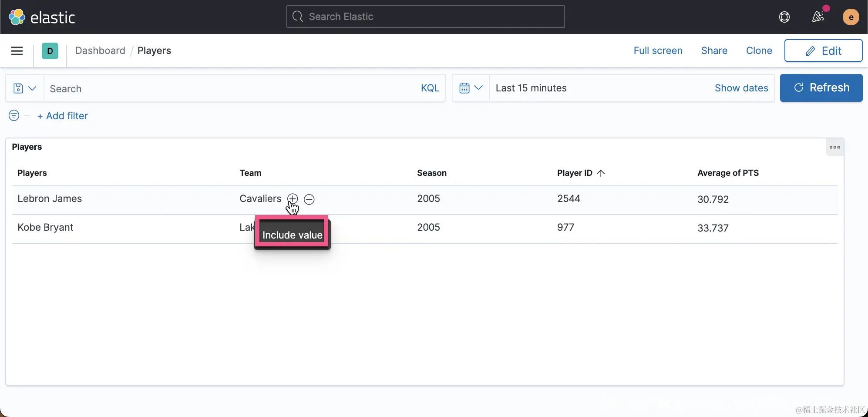
Task: Go to the Dashboard breadcrumb
Action: (100, 50)
